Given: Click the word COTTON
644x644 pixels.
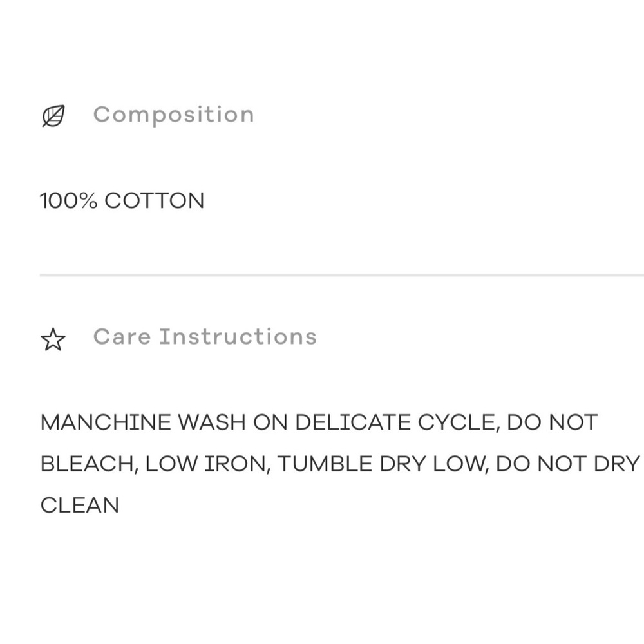Looking at the screenshot, I should click(154, 201).
